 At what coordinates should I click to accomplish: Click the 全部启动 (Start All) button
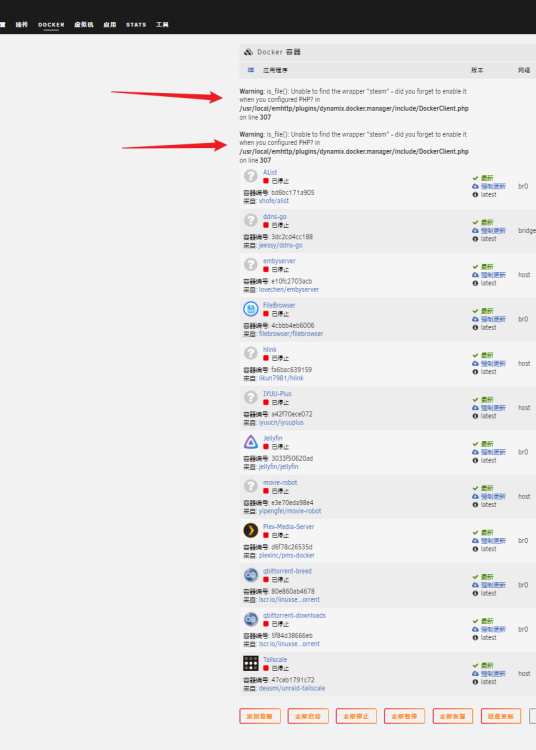(308, 716)
